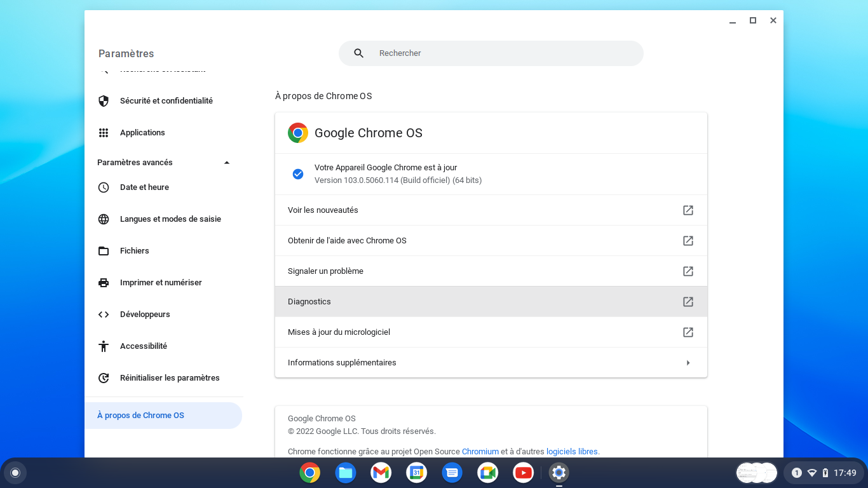Click the 2022 Google LLC copyright text
868x488 pixels.
pyautogui.click(x=362, y=431)
